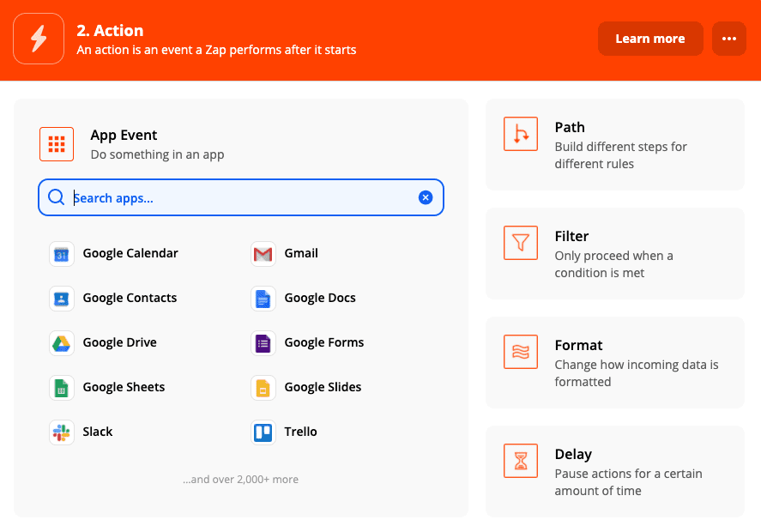The height and width of the screenshot is (532, 761).
Task: Select the Slack icon
Action: click(62, 432)
